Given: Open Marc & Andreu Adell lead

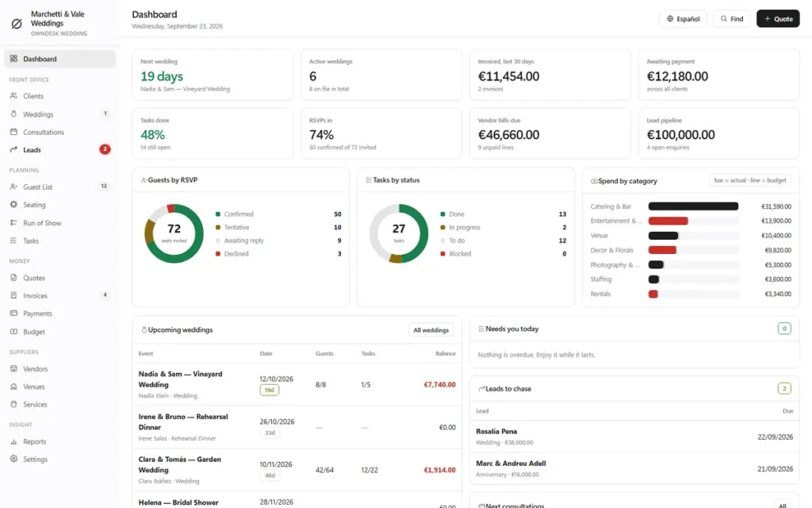Looking at the screenshot, I should coord(634,468).
